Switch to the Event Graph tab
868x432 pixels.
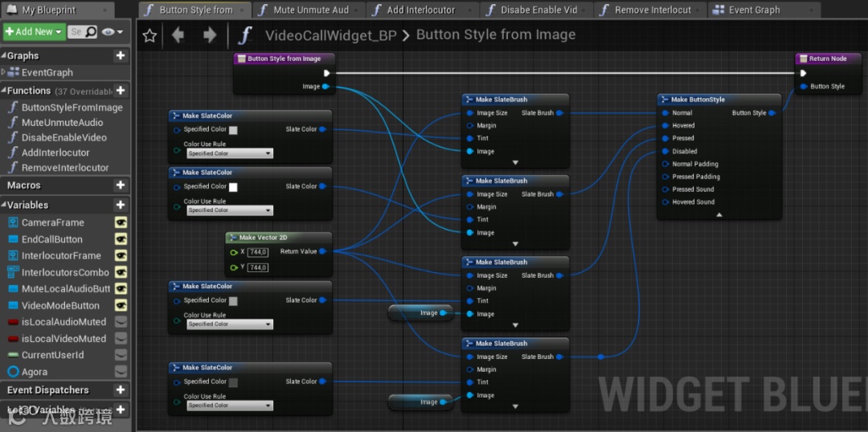[x=764, y=10]
